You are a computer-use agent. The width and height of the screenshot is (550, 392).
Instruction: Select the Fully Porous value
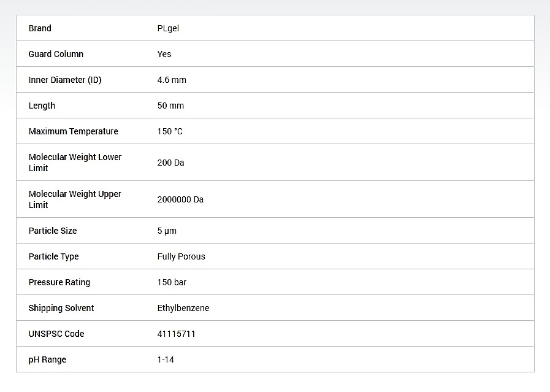click(x=181, y=256)
